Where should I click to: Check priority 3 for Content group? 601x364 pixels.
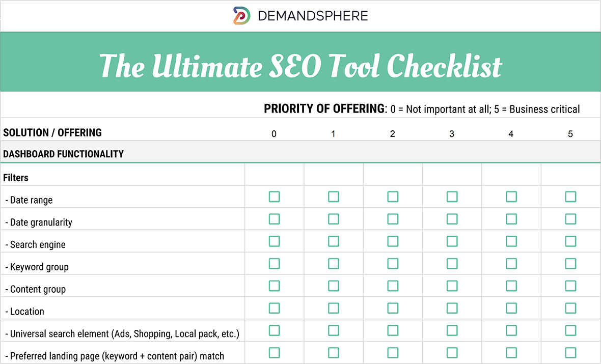click(452, 286)
